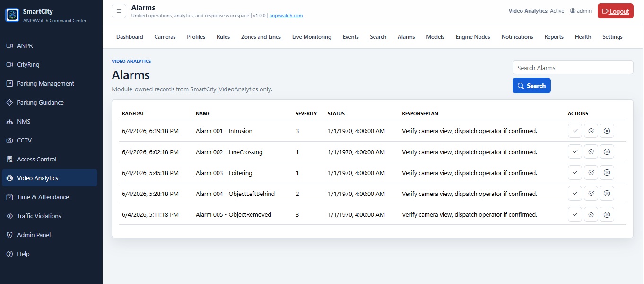Click the RAISEDAT column header
Viewport: 644px width, 284px height.
tap(133, 114)
